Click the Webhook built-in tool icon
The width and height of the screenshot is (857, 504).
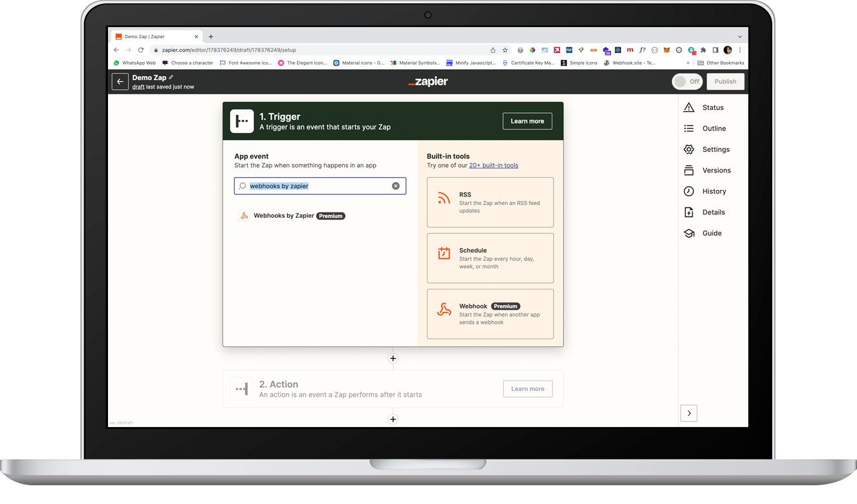[444, 310]
